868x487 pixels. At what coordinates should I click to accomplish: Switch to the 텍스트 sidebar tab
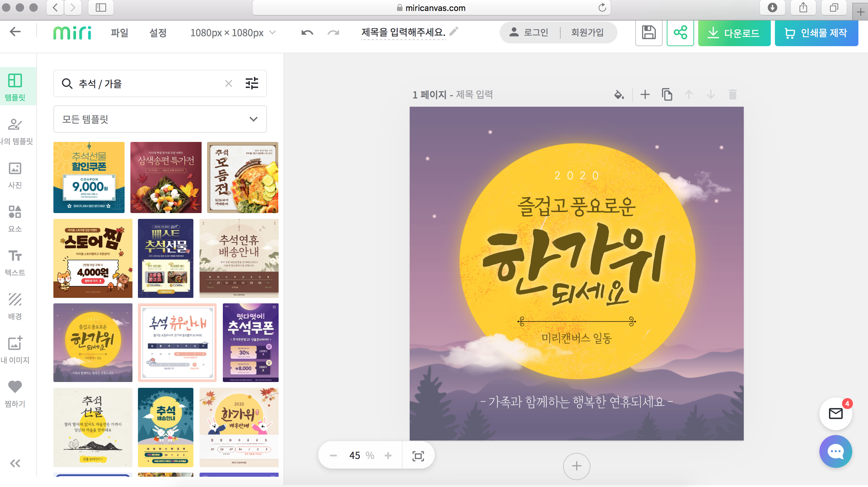coord(15,263)
